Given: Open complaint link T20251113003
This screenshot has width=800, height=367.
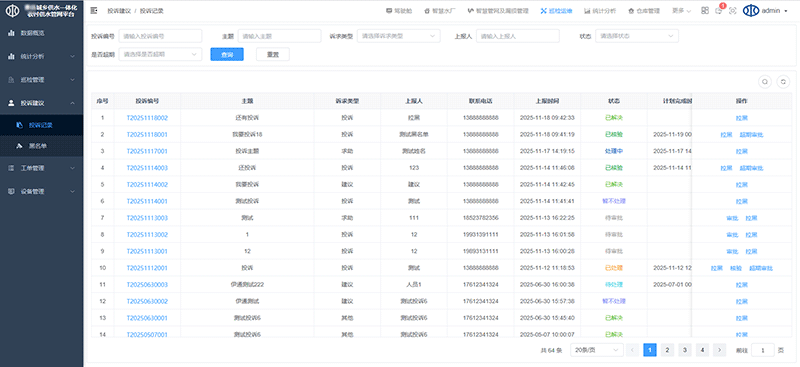Looking at the screenshot, I should point(147,218).
